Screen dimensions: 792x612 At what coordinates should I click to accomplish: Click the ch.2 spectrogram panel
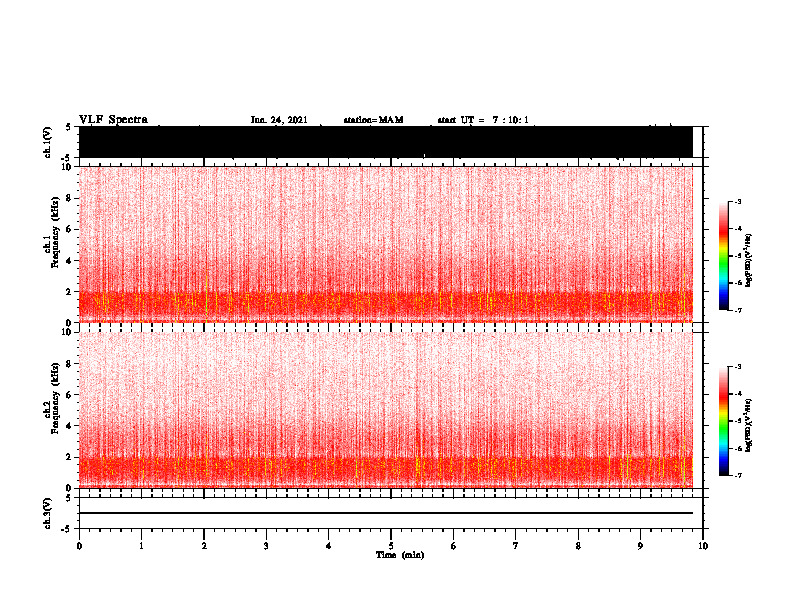click(386, 410)
